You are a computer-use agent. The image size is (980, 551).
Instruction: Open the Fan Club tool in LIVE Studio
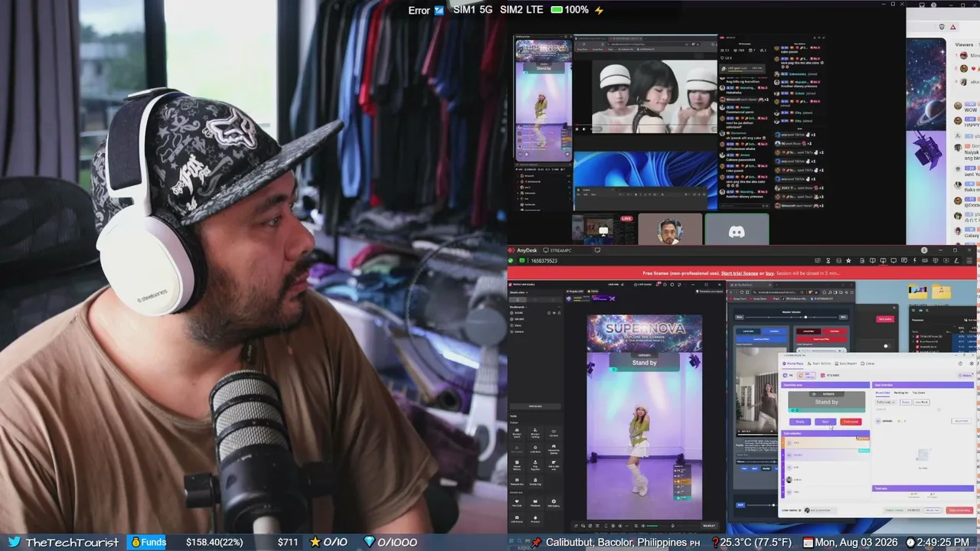pos(517,503)
